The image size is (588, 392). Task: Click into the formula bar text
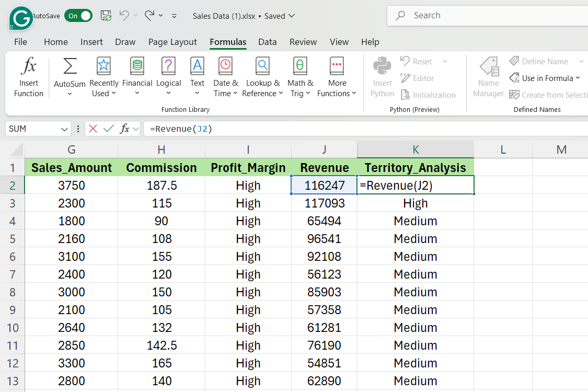pyautogui.click(x=181, y=129)
